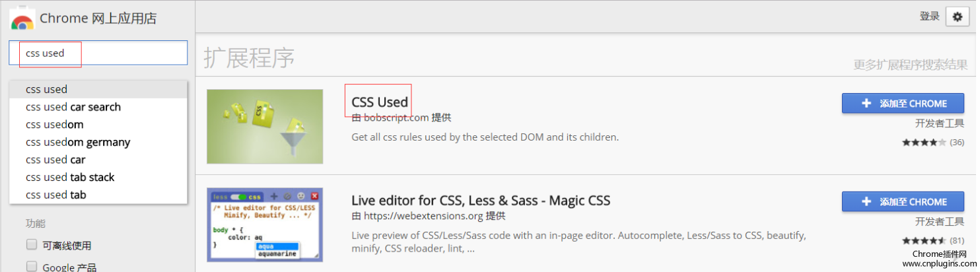Viewport: 980px width, 272px height.
Task: Select the first suggestion 'css used'
Action: [98, 89]
